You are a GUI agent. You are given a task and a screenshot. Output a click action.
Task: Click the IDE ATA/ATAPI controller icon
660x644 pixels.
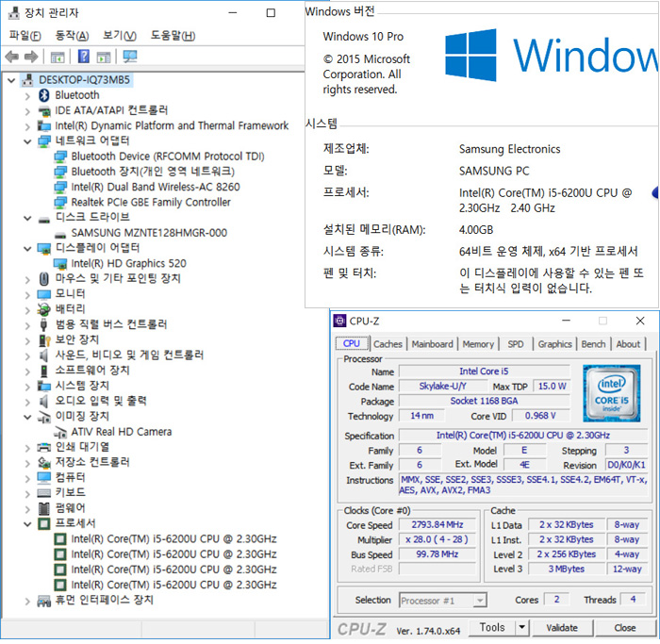point(44,111)
